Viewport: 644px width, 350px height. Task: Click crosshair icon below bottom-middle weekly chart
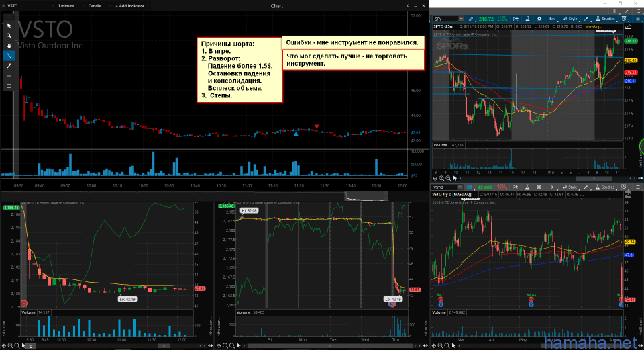click(219, 346)
